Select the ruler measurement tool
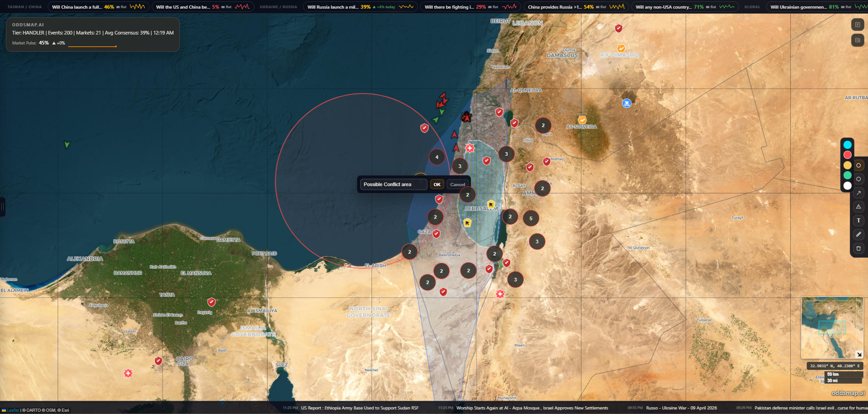 pyautogui.click(x=858, y=234)
